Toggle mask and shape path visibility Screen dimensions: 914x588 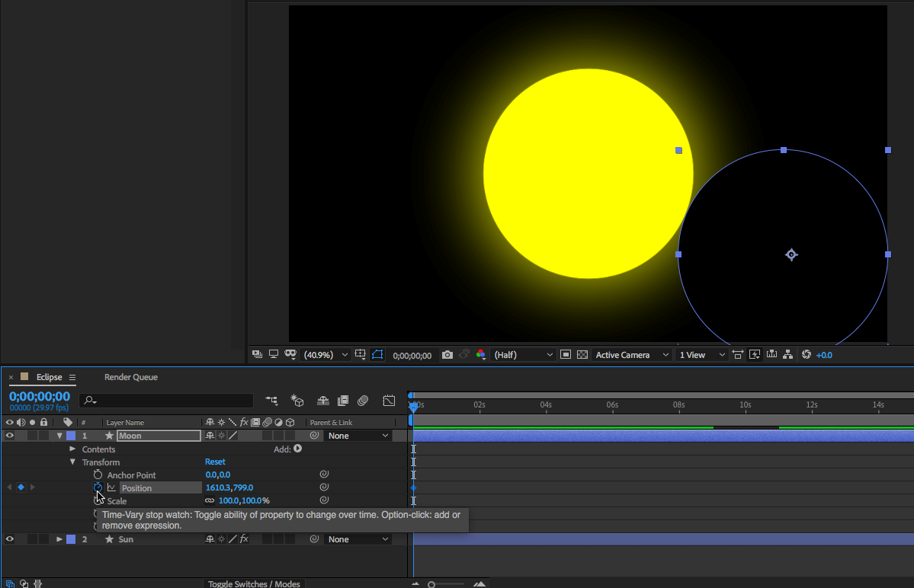tap(377, 355)
